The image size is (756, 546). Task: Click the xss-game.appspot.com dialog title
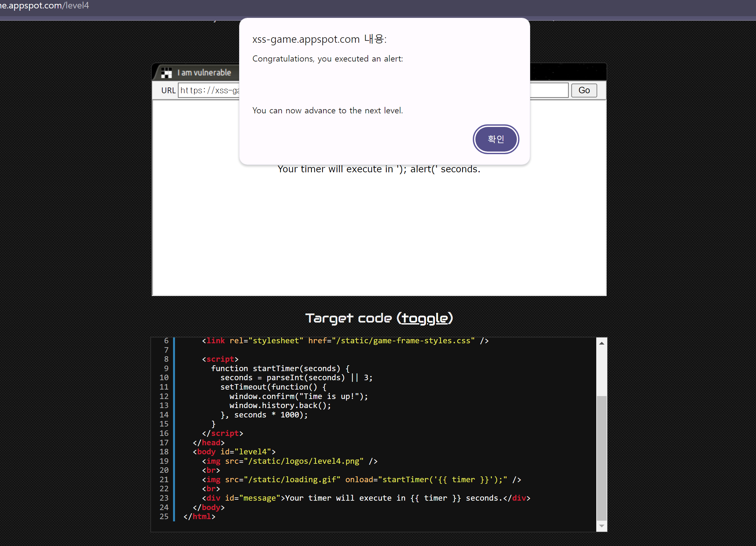(x=319, y=39)
